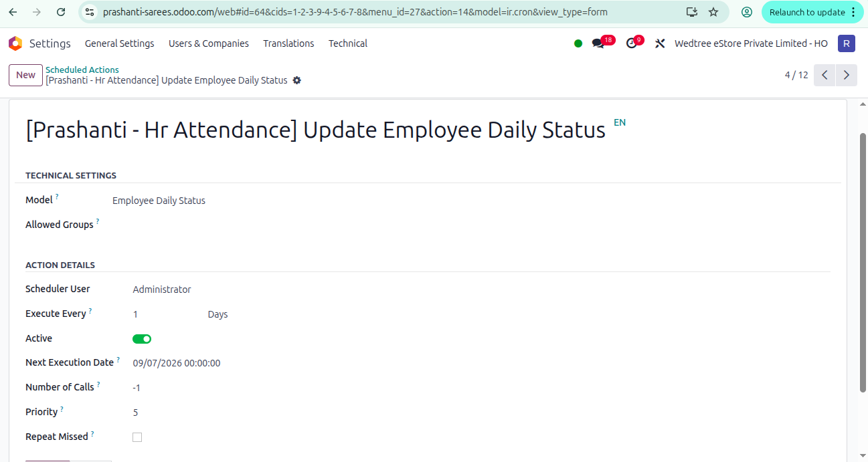Image resolution: width=868 pixels, height=462 pixels.
Task: Open the Model Employee Daily Status dropdown
Action: point(159,201)
